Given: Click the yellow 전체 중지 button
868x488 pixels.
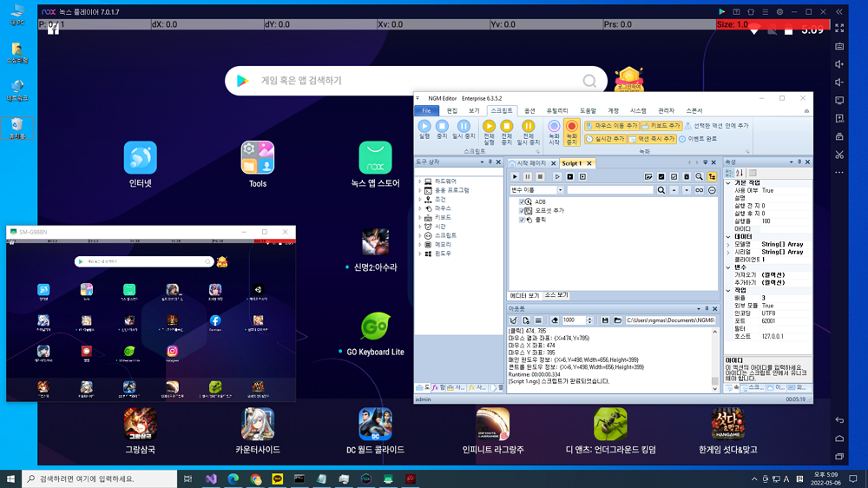Looking at the screenshot, I should tap(507, 133).
